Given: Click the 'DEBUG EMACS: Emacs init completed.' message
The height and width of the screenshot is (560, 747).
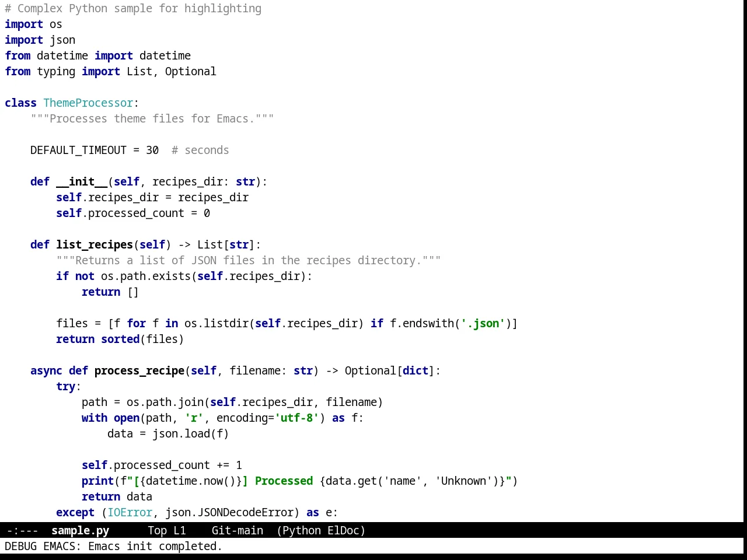Looking at the screenshot, I should click(x=113, y=546).
